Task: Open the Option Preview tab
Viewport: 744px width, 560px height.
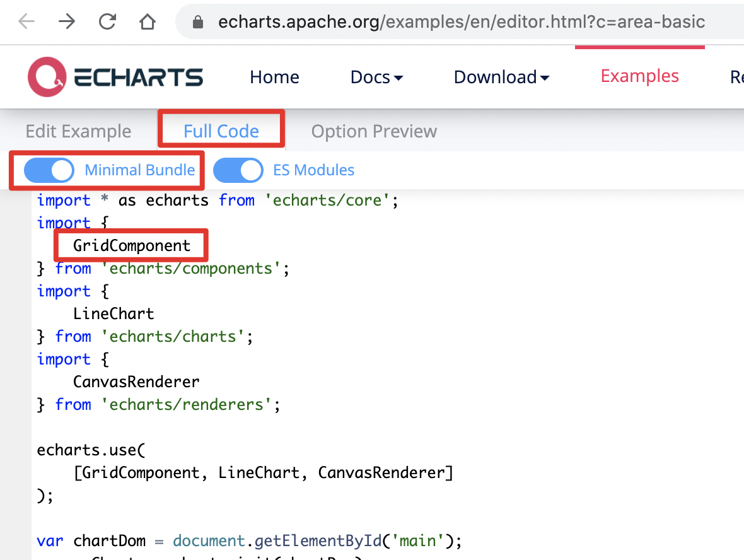Action: (x=373, y=131)
